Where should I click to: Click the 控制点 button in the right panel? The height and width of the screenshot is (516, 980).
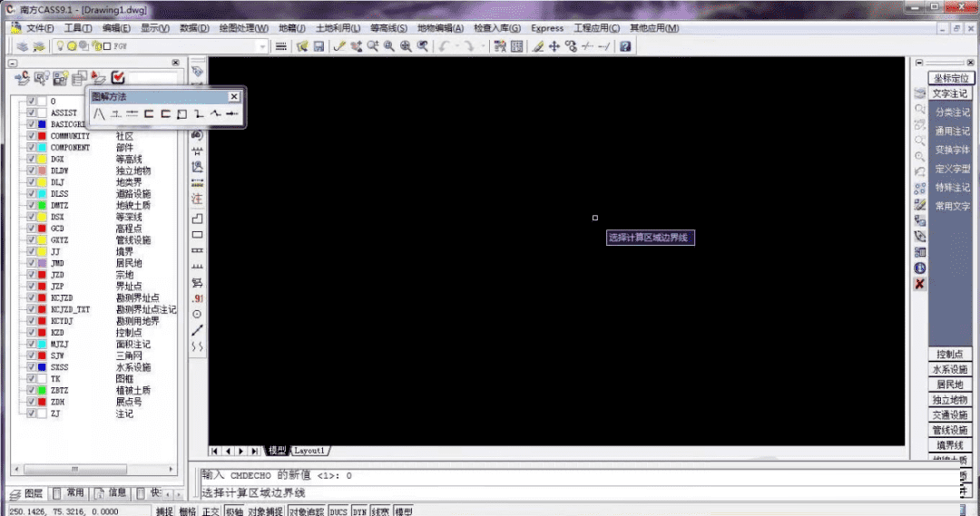(x=950, y=355)
